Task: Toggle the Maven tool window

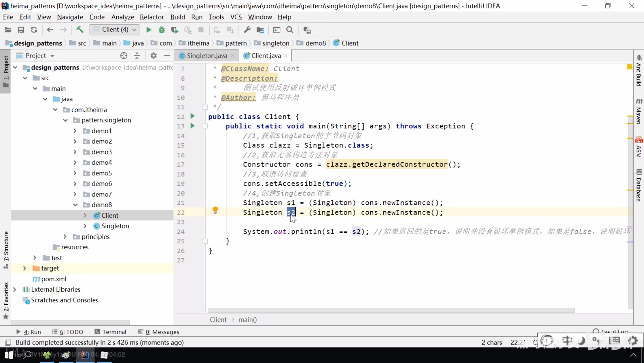Action: pos(639,112)
